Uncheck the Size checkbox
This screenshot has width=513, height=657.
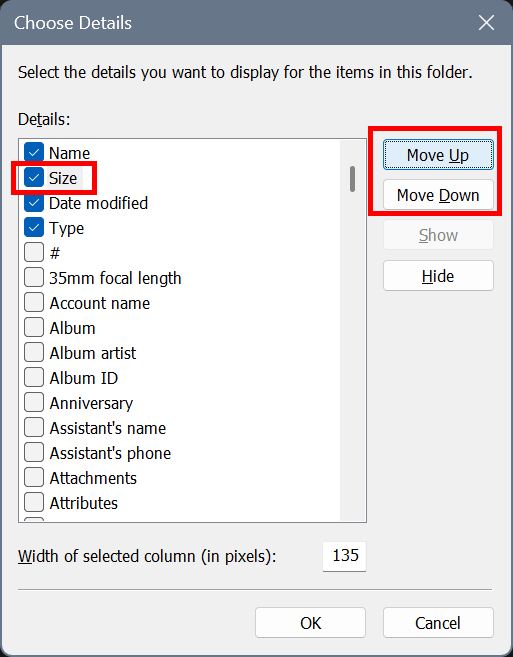[x=34, y=178]
